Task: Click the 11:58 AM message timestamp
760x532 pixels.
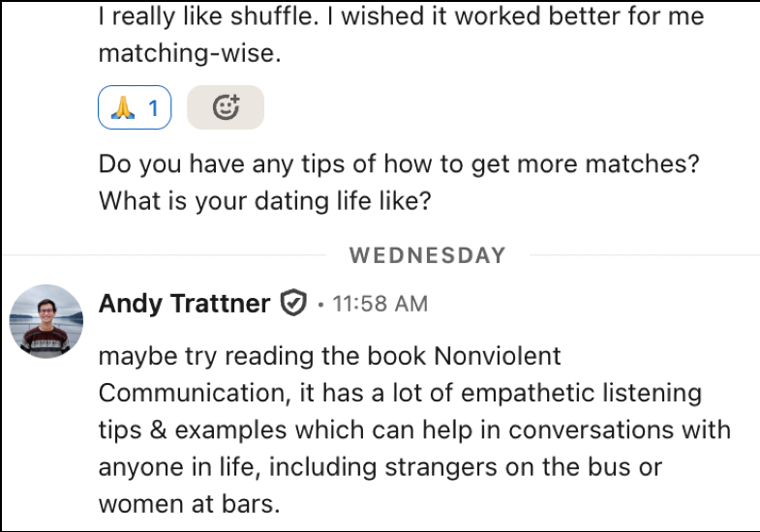Action: (380, 304)
